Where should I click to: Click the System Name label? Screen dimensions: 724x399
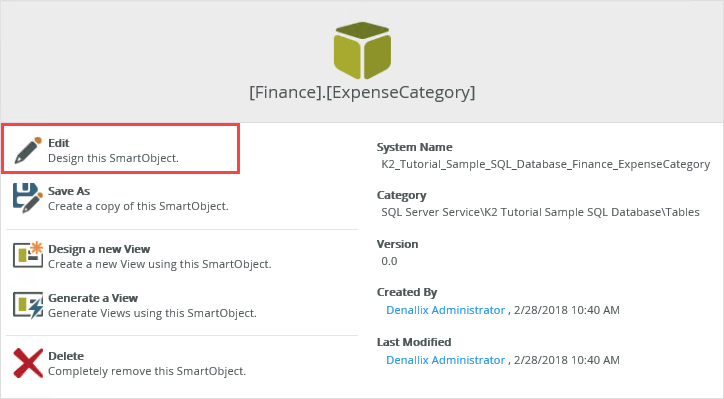(x=415, y=147)
